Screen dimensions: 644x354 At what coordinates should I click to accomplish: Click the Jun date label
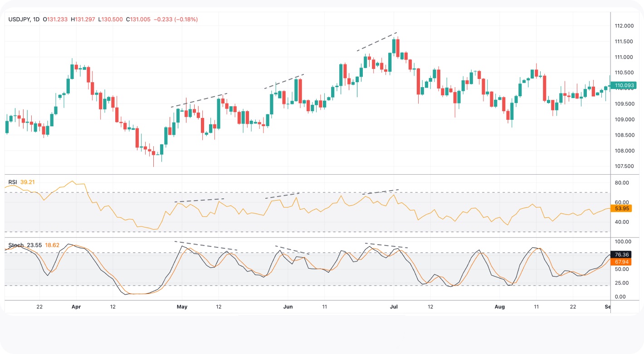pos(288,307)
